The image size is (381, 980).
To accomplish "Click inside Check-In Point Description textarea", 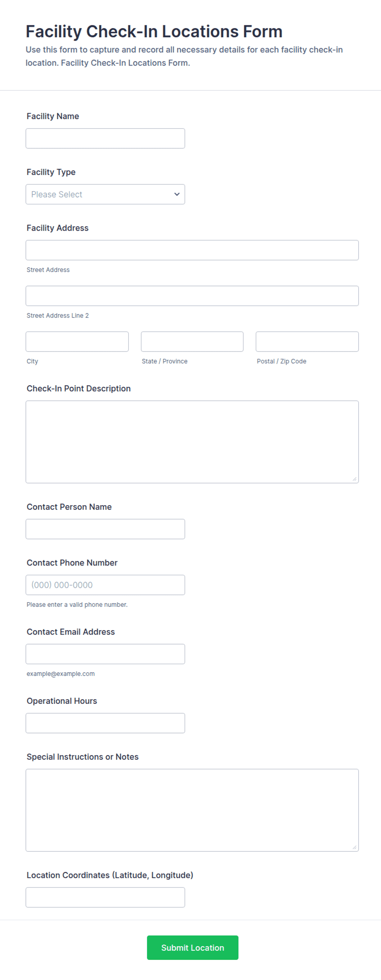I will [x=192, y=442].
